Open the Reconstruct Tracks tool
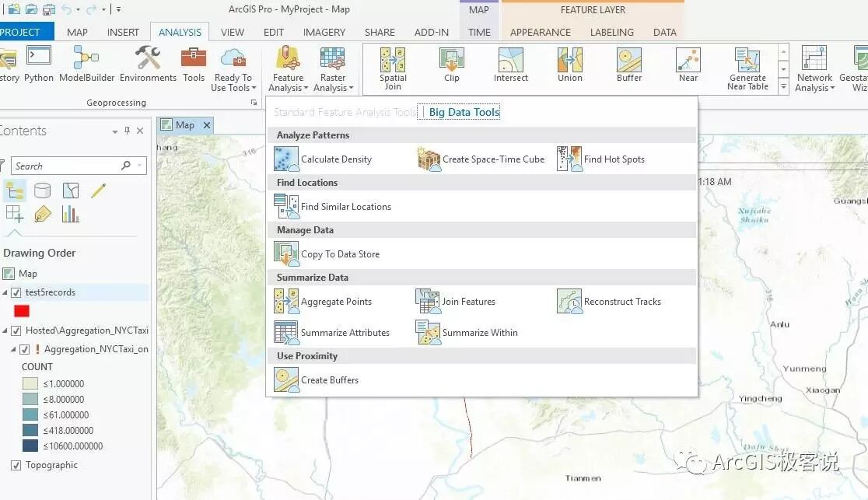868x500 pixels. (x=609, y=302)
